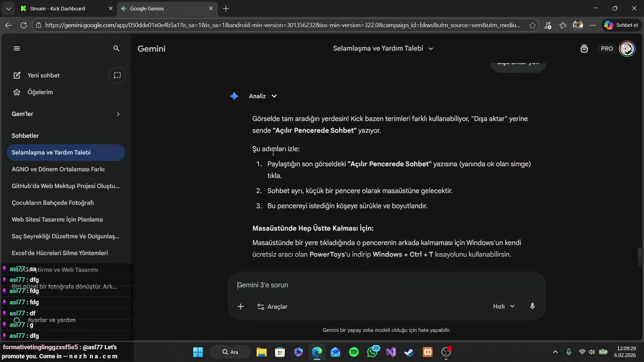Open Excel'de Hücreleri Silme Yöntemleri chat
The width and height of the screenshot is (644, 362).
click(65, 253)
